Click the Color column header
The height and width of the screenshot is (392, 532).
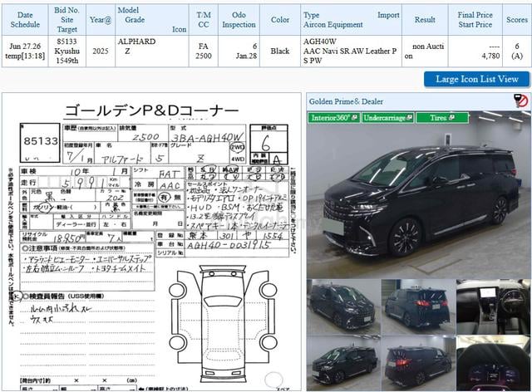pos(280,20)
